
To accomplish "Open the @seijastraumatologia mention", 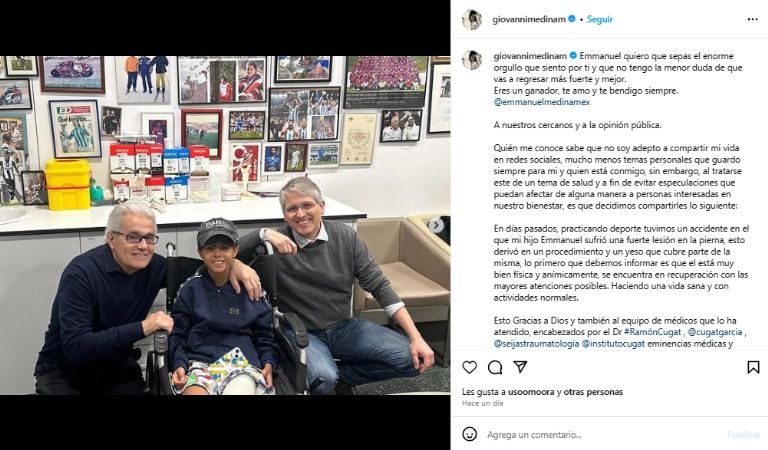I will pyautogui.click(x=536, y=344).
